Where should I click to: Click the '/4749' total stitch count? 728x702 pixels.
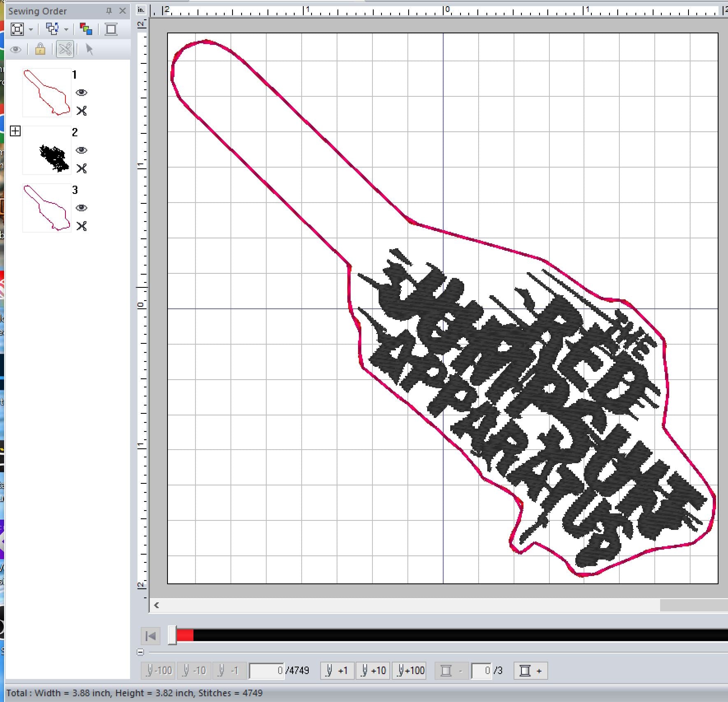click(x=297, y=671)
